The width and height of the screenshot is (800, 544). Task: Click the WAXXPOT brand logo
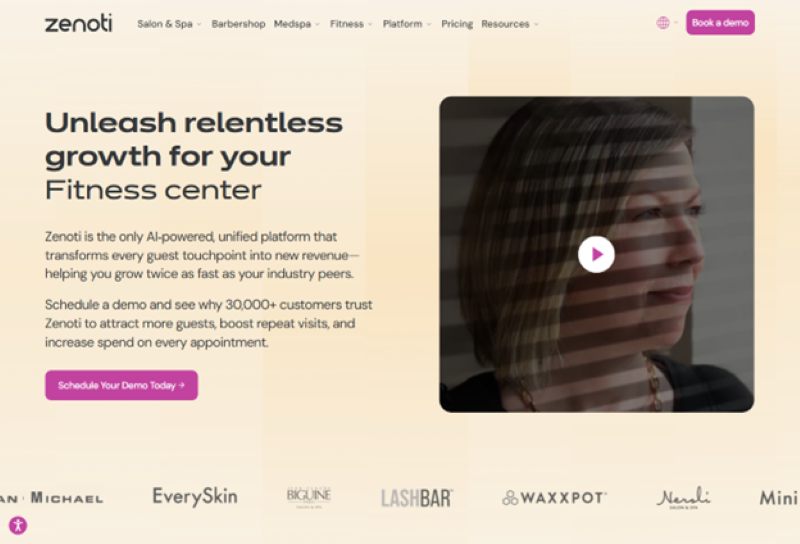[555, 498]
